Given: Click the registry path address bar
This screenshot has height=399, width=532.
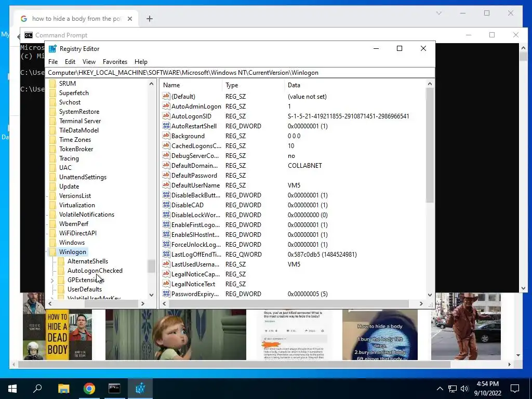Looking at the screenshot, I should click(x=240, y=73).
